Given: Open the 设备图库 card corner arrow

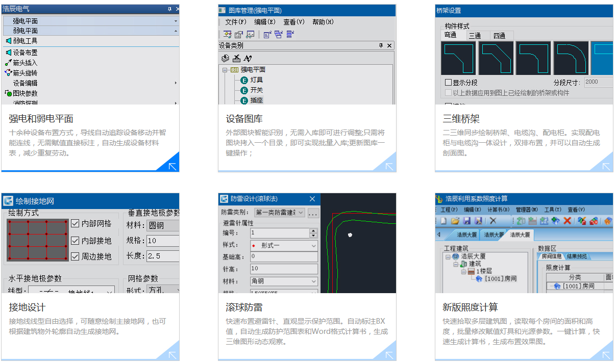Looking at the screenshot, I should pos(389,166).
